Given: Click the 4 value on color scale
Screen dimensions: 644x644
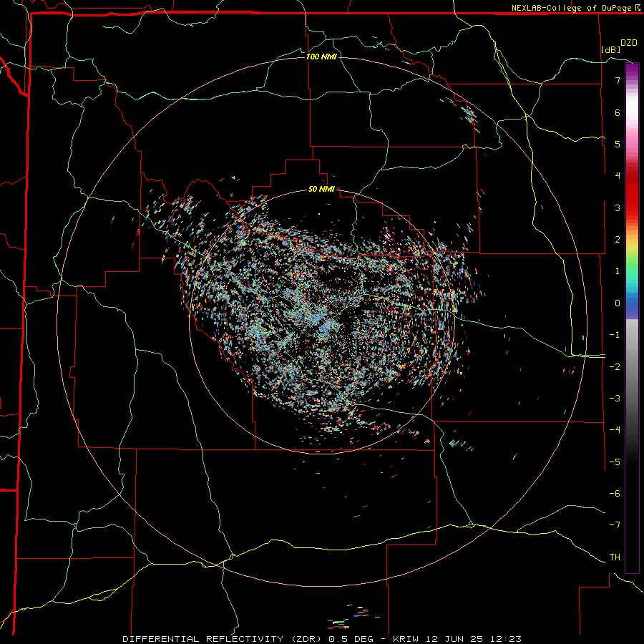Looking at the screenshot, I should pos(618,176).
